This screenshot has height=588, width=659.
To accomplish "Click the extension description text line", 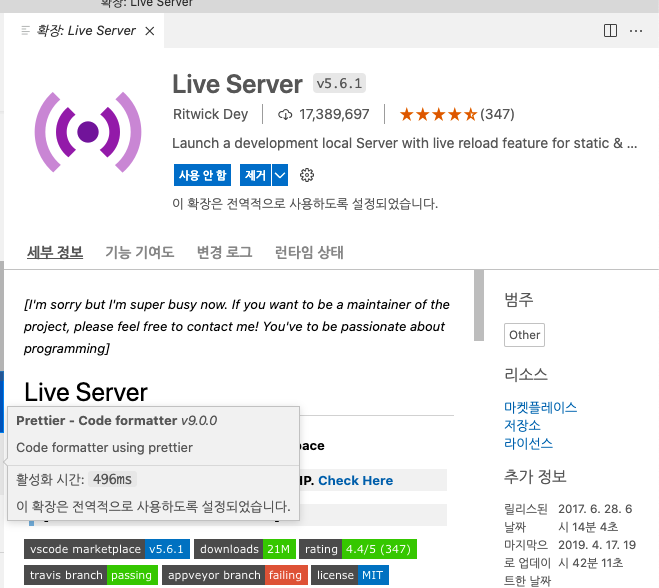I will click(x=405, y=143).
